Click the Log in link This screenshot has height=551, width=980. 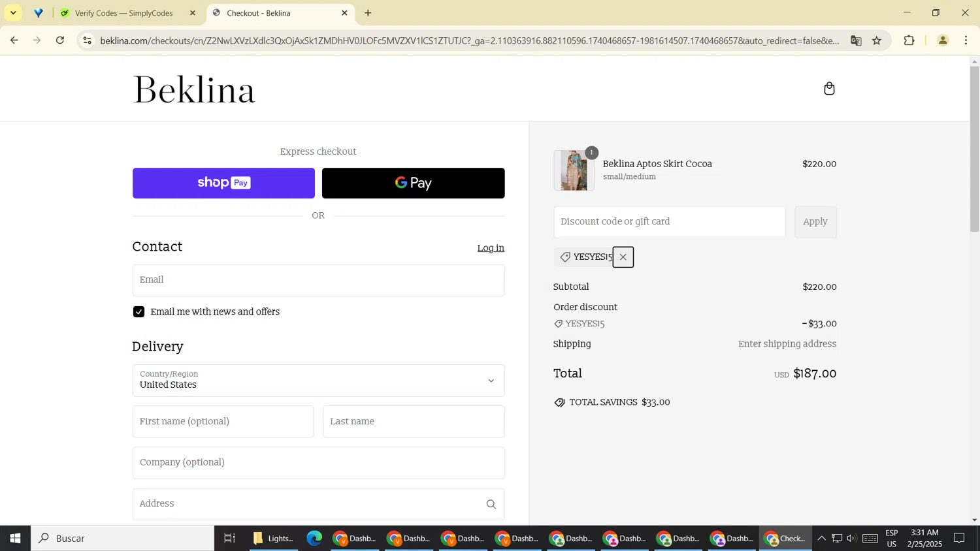click(x=491, y=248)
